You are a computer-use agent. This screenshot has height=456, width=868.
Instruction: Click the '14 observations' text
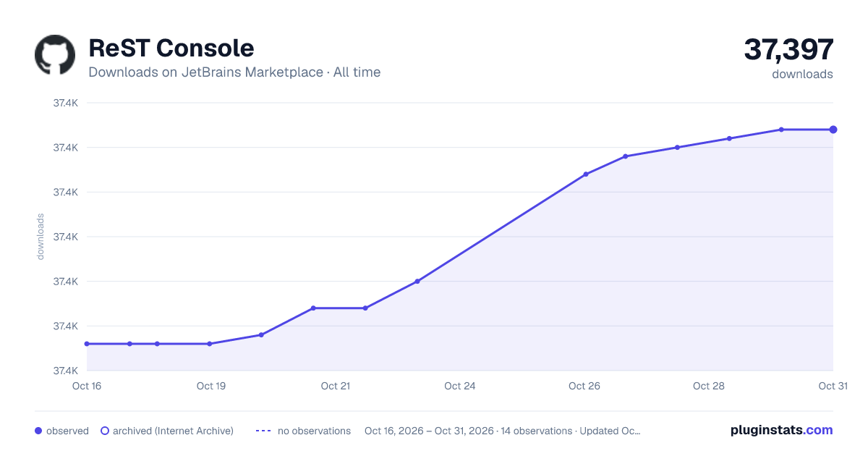tap(535, 431)
